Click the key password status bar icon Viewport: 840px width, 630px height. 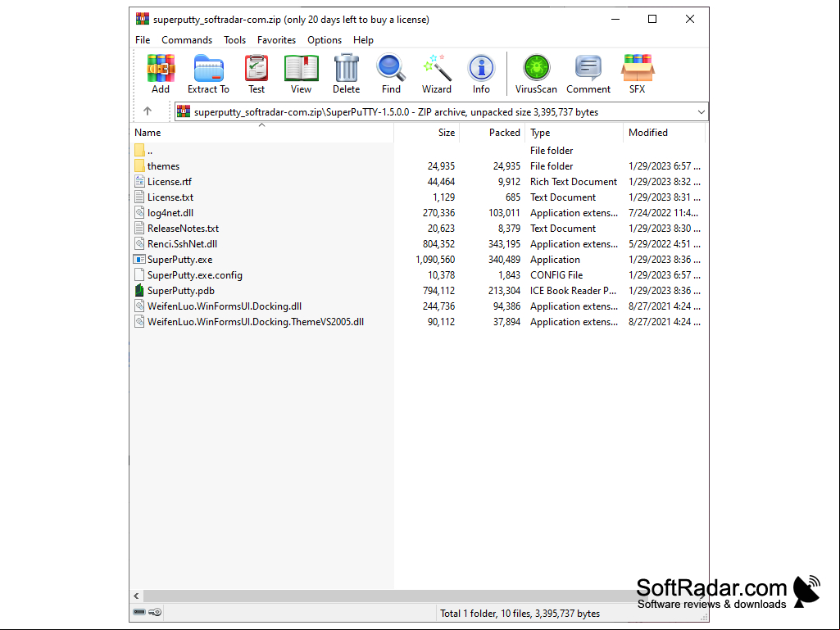pyautogui.click(x=156, y=612)
